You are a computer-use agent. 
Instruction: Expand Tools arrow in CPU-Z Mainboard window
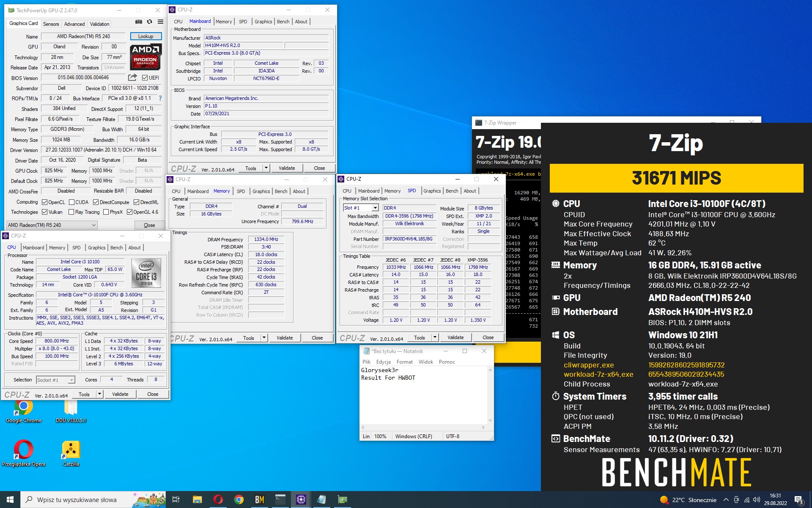[266, 168]
